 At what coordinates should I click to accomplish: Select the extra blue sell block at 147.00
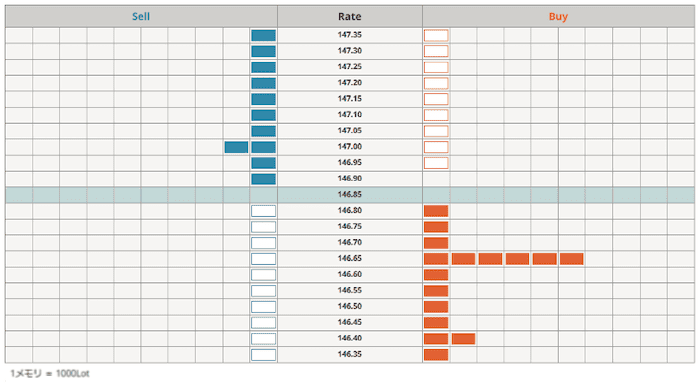pos(236,147)
